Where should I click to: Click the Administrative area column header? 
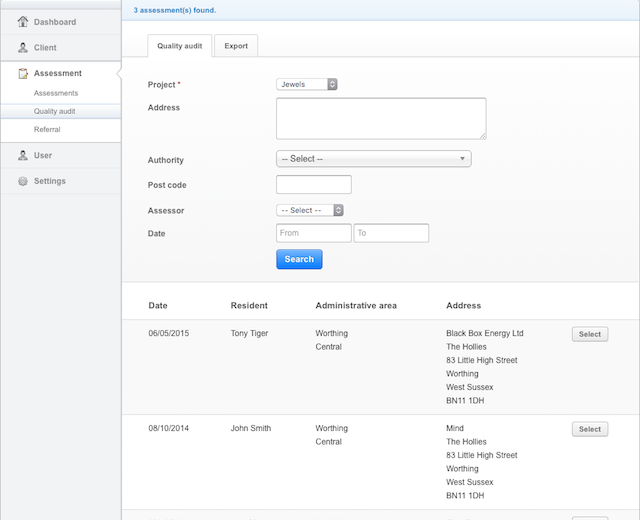[x=356, y=305]
